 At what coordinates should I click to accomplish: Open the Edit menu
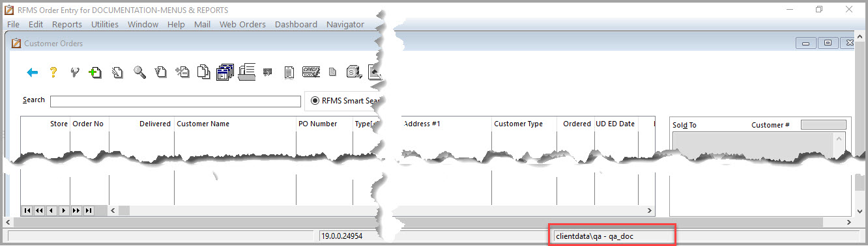(x=36, y=25)
